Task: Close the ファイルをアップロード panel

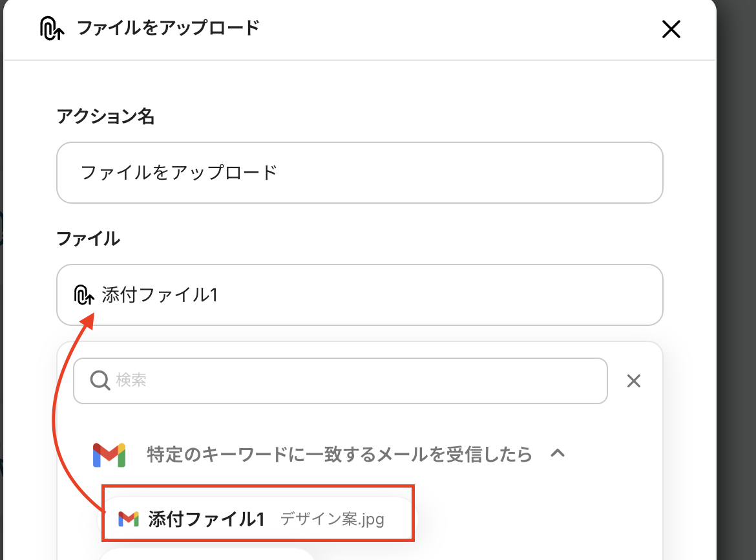Action: pos(671,29)
